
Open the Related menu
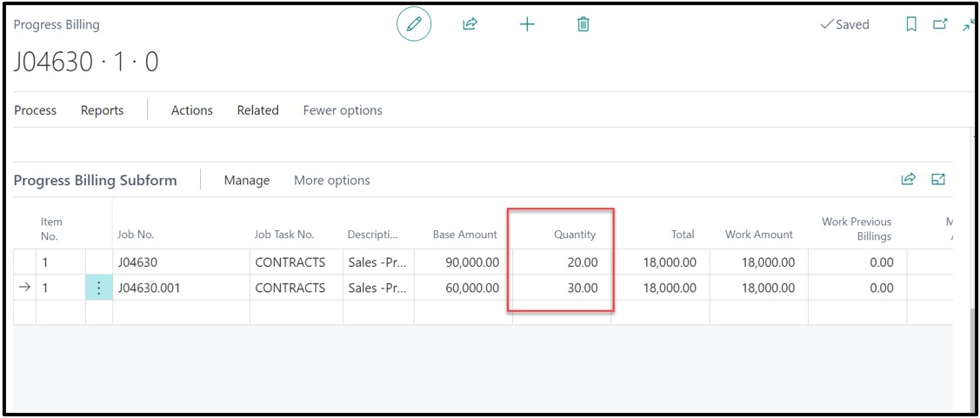[x=257, y=110]
